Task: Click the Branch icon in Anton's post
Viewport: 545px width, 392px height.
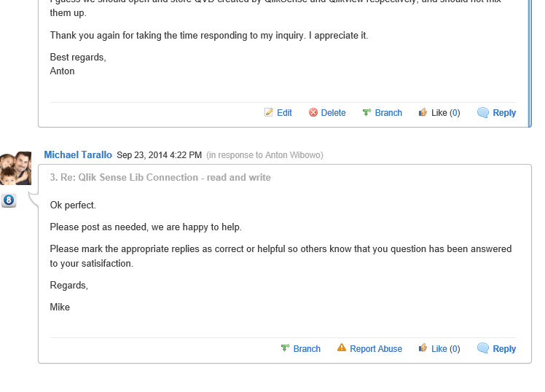Action: click(x=366, y=113)
